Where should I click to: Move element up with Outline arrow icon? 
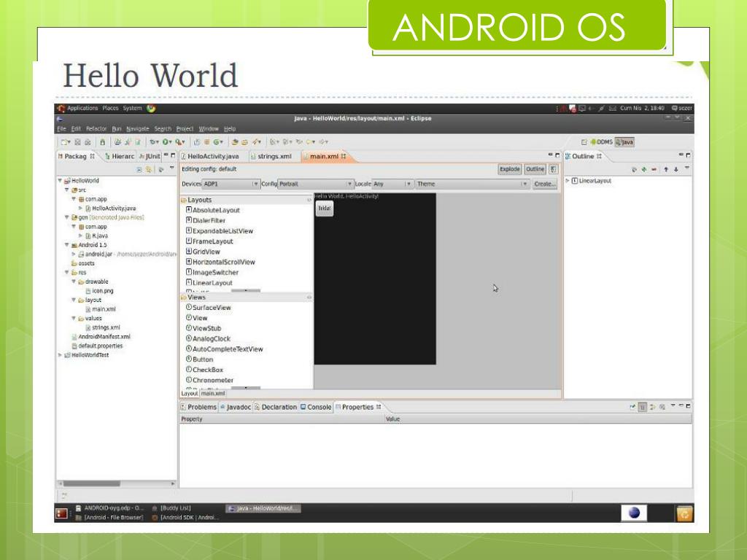click(665, 169)
